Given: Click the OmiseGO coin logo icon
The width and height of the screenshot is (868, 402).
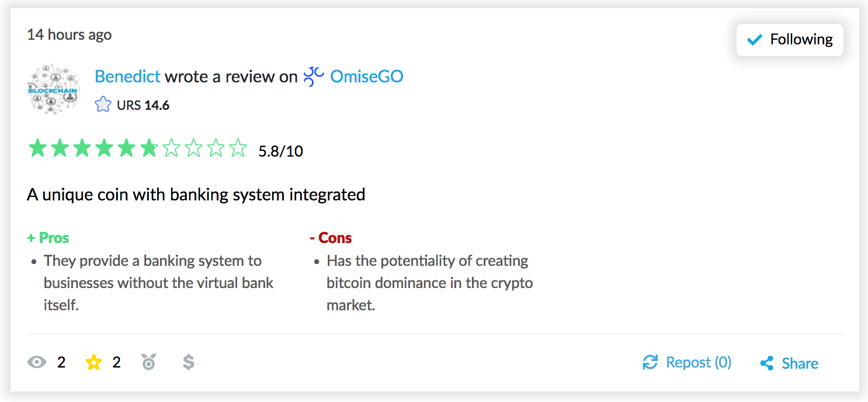Looking at the screenshot, I should click(x=314, y=77).
